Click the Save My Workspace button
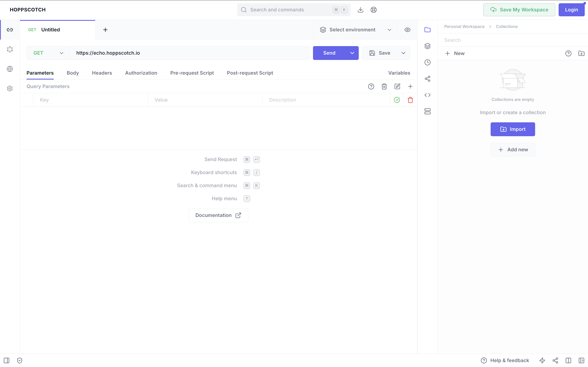Screen dimensions: 588x367 coord(519,10)
